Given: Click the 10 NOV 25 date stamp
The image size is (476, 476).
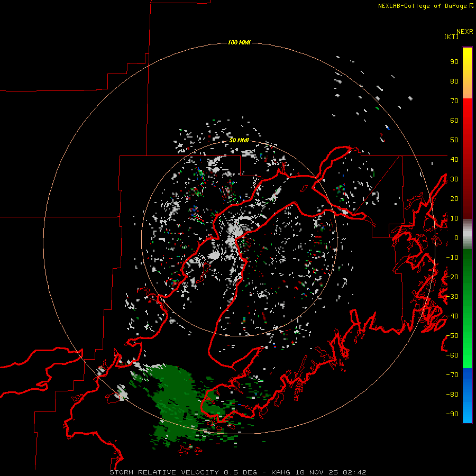Looking at the screenshot, I should pyautogui.click(x=317, y=472).
